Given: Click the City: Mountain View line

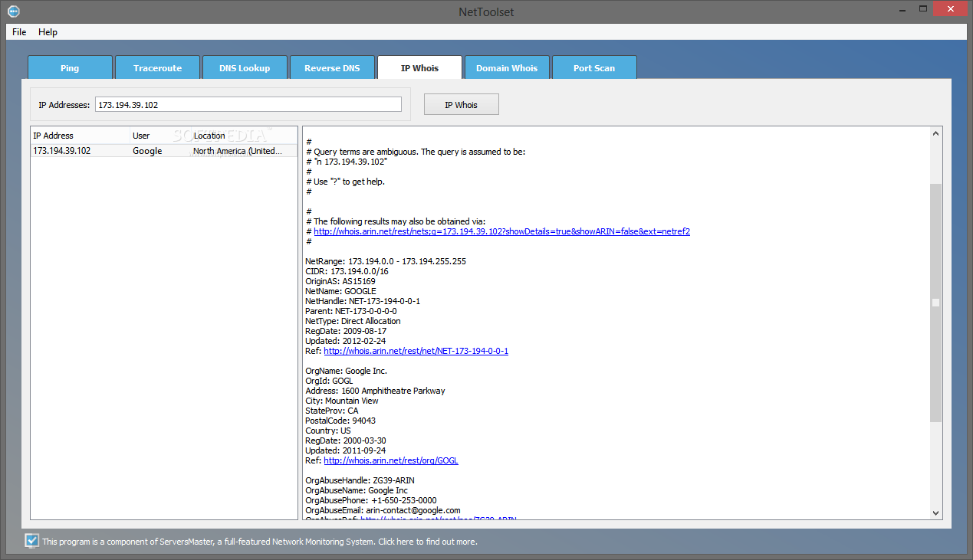Looking at the screenshot, I should tap(342, 401).
